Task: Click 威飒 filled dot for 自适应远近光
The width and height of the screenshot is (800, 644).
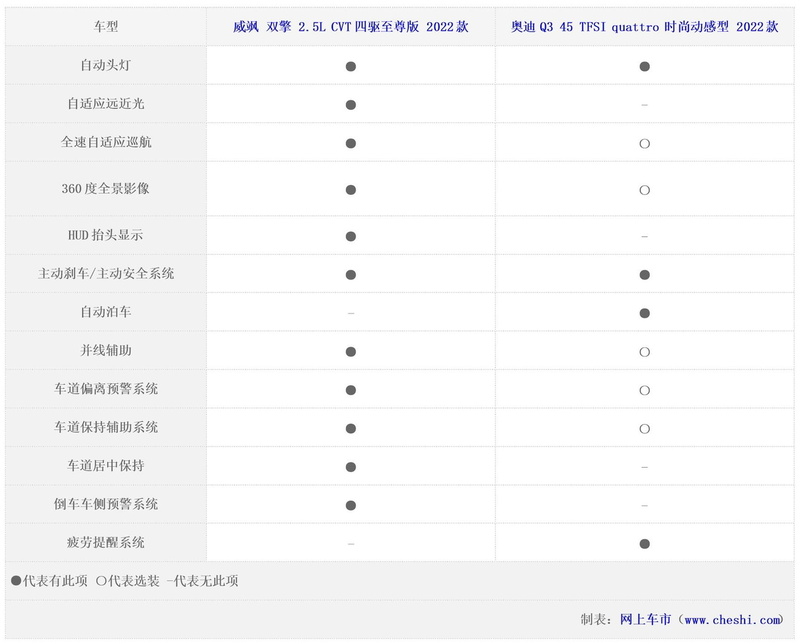Action: click(351, 105)
